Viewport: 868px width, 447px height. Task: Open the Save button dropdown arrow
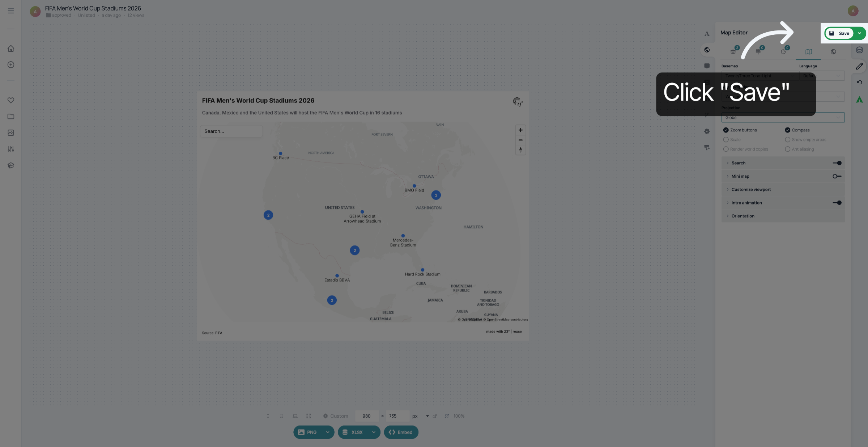point(859,33)
